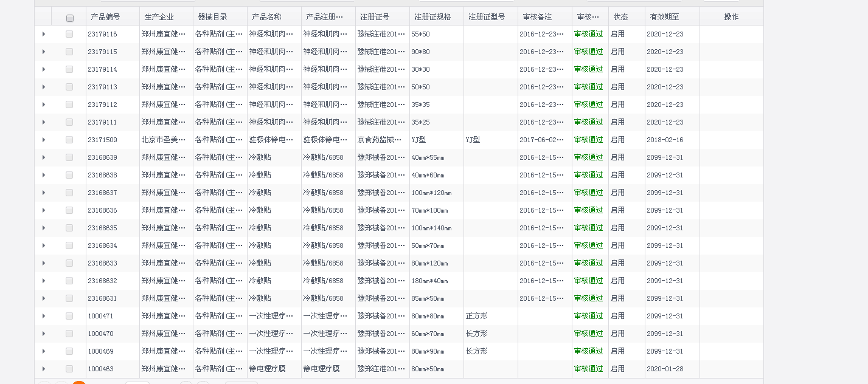Click the arrow icon of row 1000463
Screen dimensions: 868x384
coord(43,369)
